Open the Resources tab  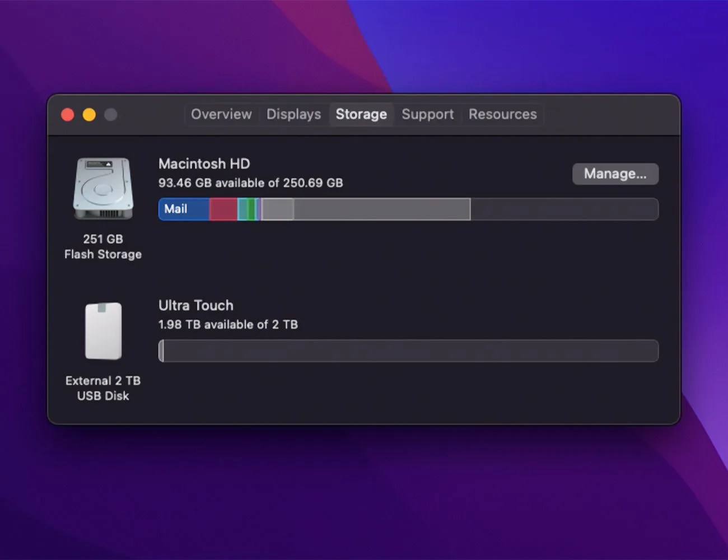click(x=502, y=114)
